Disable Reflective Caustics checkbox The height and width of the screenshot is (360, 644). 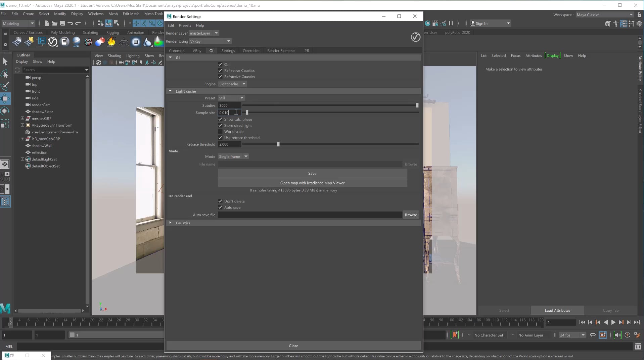pos(220,70)
